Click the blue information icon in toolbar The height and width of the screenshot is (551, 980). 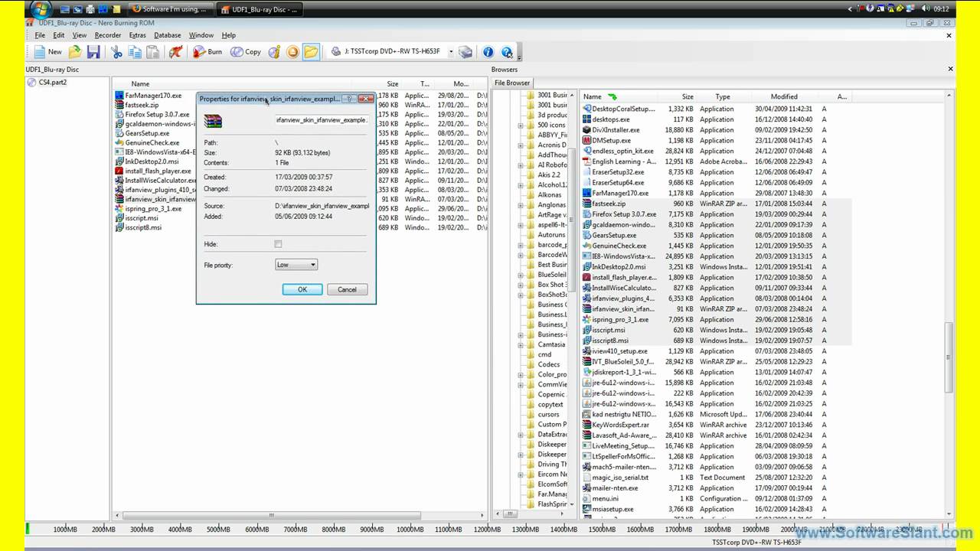pos(488,52)
